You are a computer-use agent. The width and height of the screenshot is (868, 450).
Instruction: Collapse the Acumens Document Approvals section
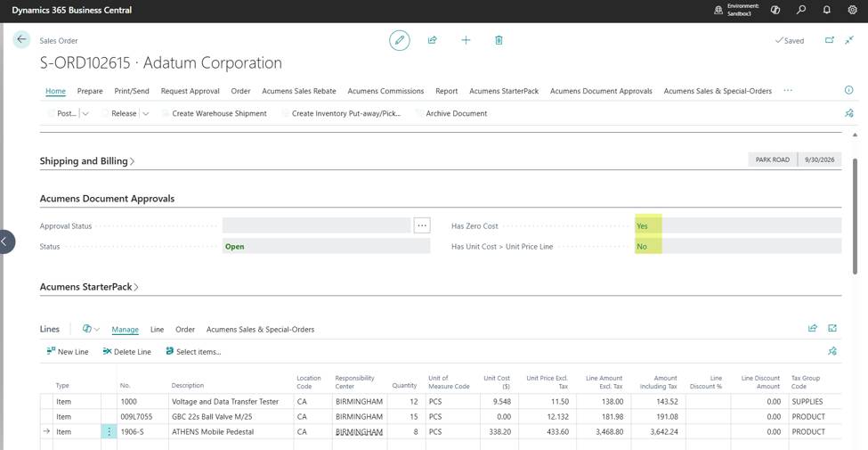tap(107, 199)
